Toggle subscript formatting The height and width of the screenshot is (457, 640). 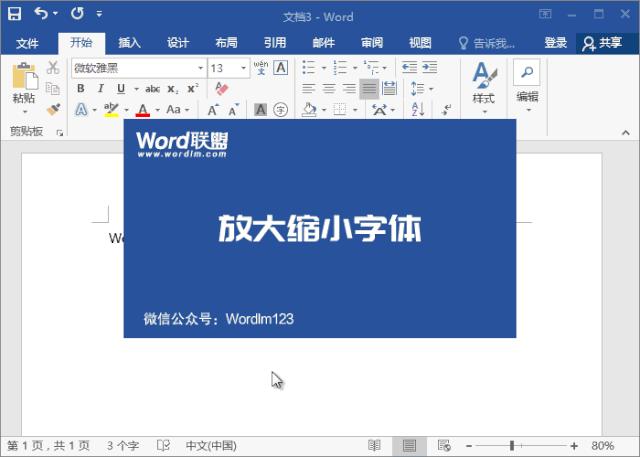tap(173, 89)
